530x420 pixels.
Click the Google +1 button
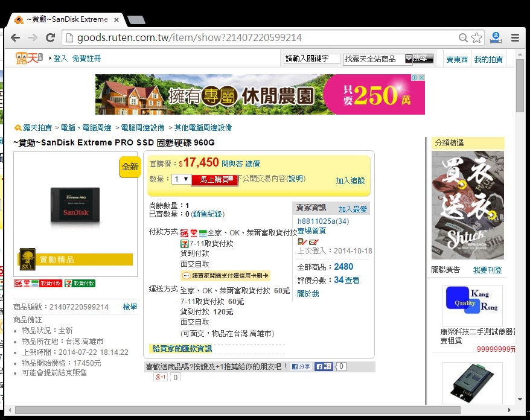pyautogui.click(x=161, y=377)
